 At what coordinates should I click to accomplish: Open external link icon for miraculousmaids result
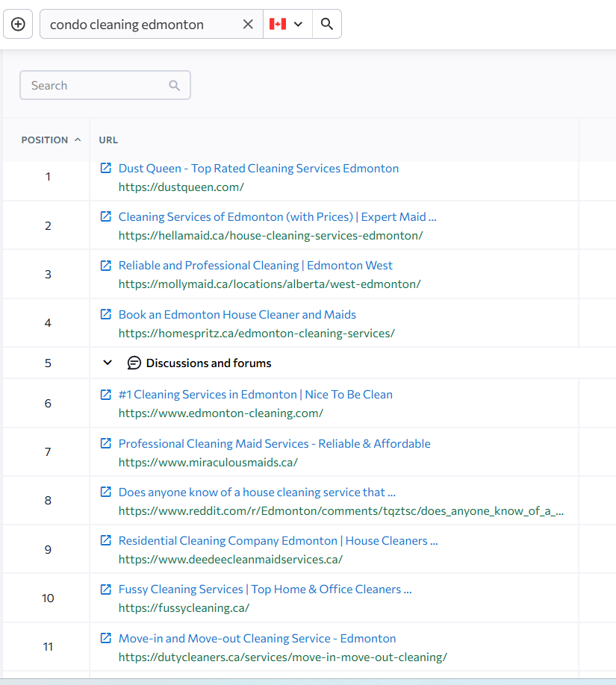(x=106, y=443)
